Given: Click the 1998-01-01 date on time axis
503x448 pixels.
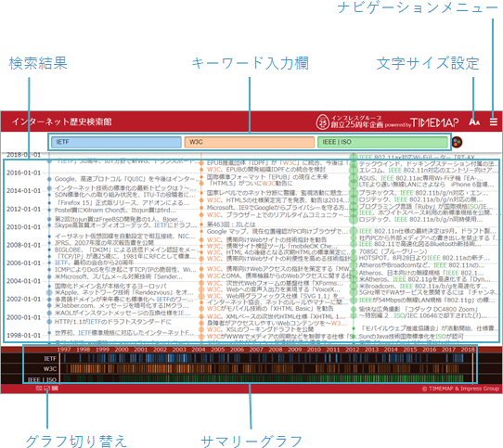Looking at the screenshot, I should [x=24, y=336].
